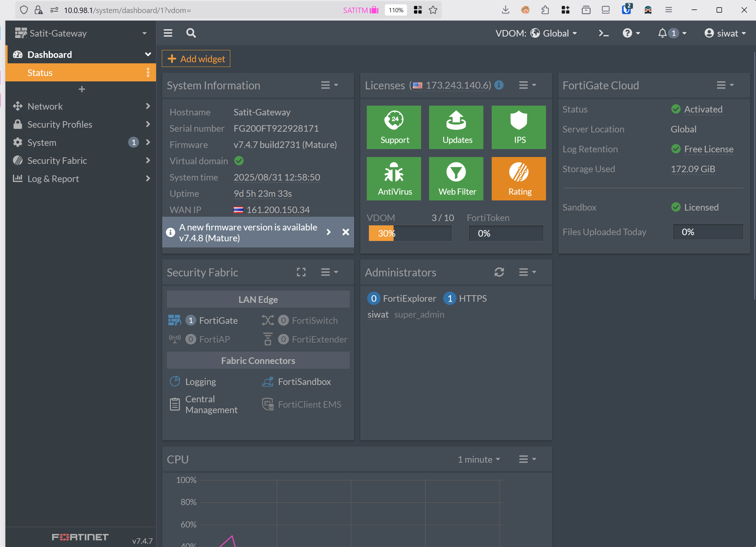Click the Logging fabric connector
756x547 pixels.
click(x=193, y=382)
